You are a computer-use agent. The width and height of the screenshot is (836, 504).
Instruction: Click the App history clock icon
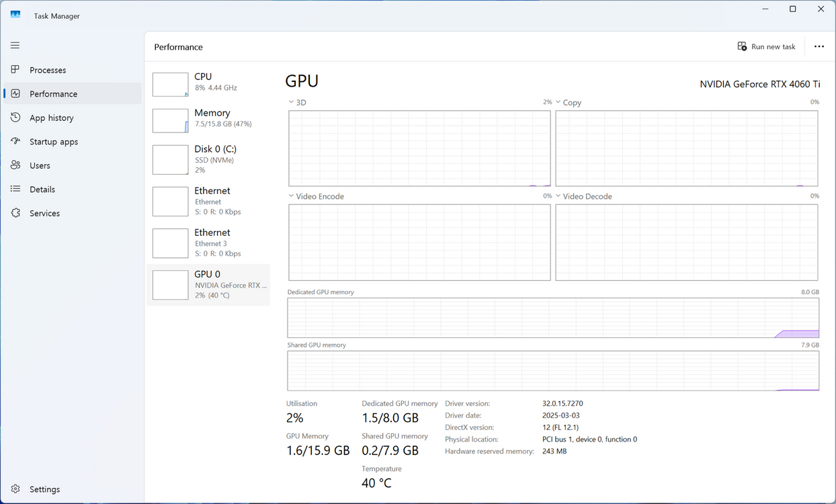click(x=15, y=118)
